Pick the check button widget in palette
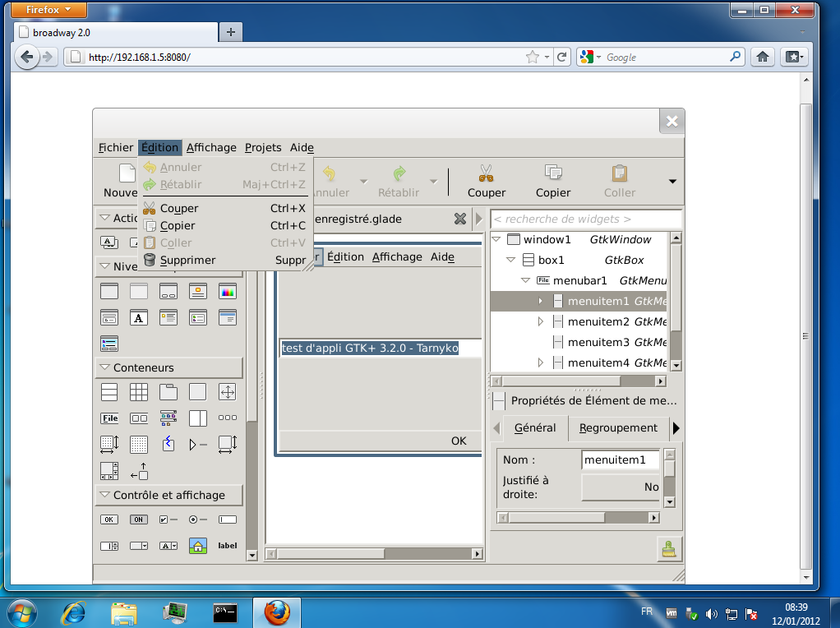Viewport: 840px width, 628px height. (x=168, y=519)
